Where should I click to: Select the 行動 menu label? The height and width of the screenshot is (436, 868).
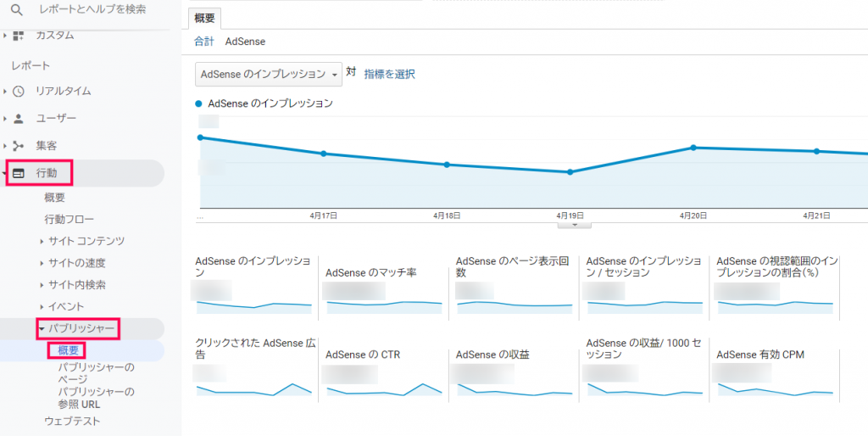pos(47,173)
